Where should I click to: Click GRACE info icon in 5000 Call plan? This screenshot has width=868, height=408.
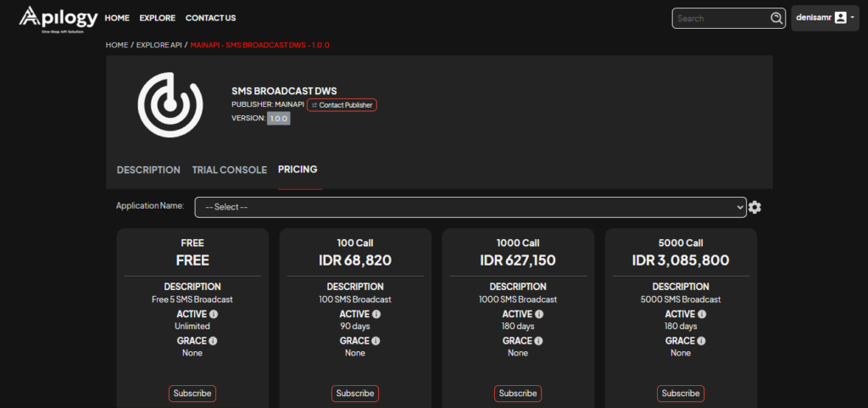(701, 341)
